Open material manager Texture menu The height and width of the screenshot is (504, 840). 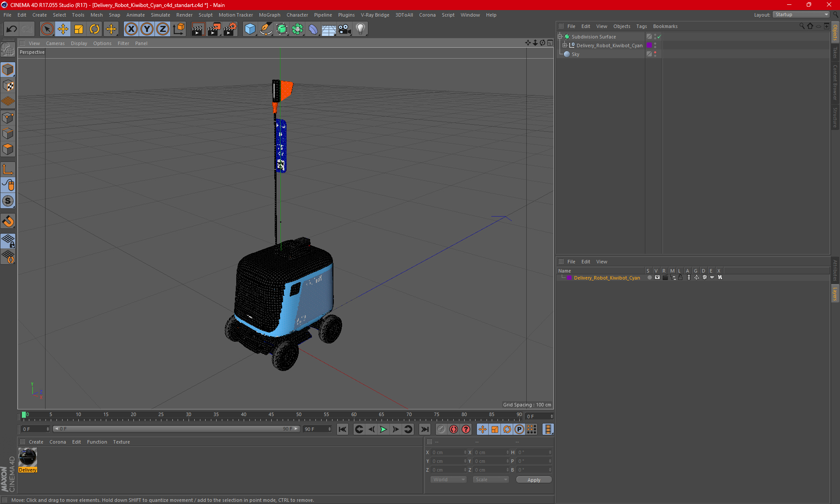point(121,442)
